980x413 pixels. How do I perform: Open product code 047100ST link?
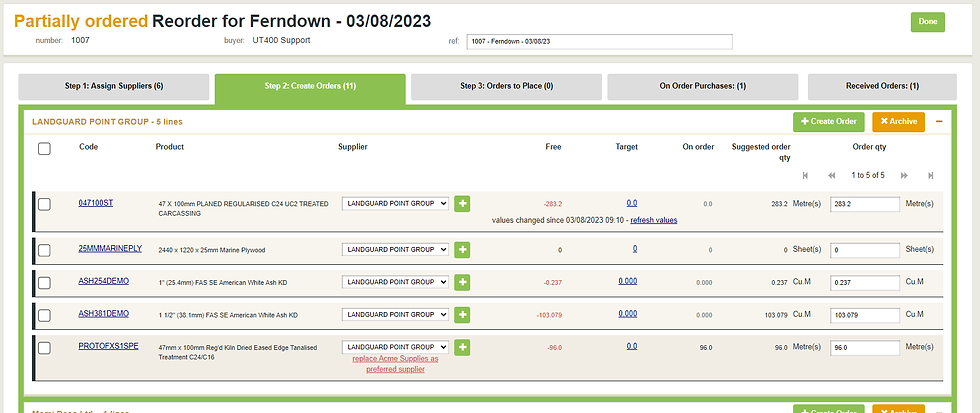coord(96,203)
